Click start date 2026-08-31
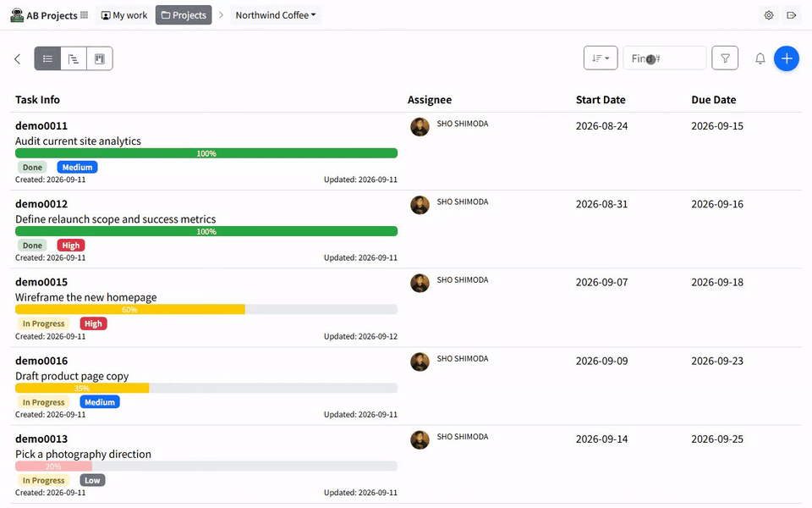This screenshot has width=812, height=508. [x=601, y=204]
